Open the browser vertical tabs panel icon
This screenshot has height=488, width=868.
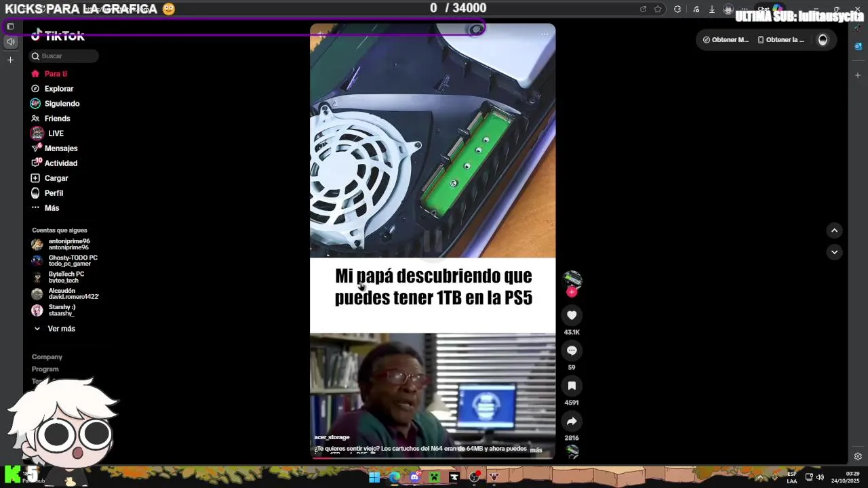coord(10,26)
